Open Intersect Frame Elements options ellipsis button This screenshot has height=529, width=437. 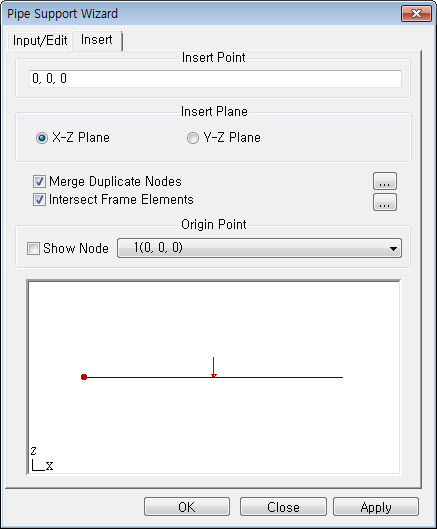pyautogui.click(x=385, y=202)
